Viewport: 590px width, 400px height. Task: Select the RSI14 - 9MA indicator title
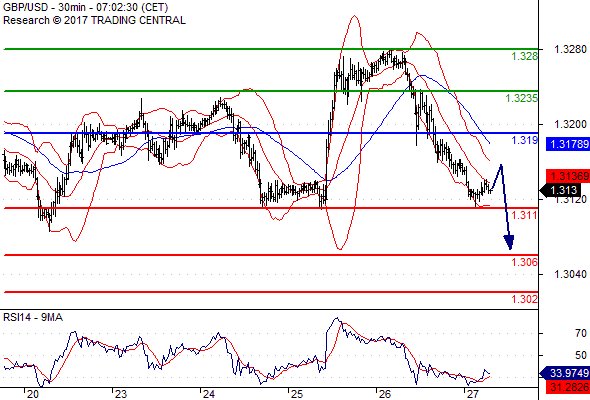pyautogui.click(x=33, y=318)
